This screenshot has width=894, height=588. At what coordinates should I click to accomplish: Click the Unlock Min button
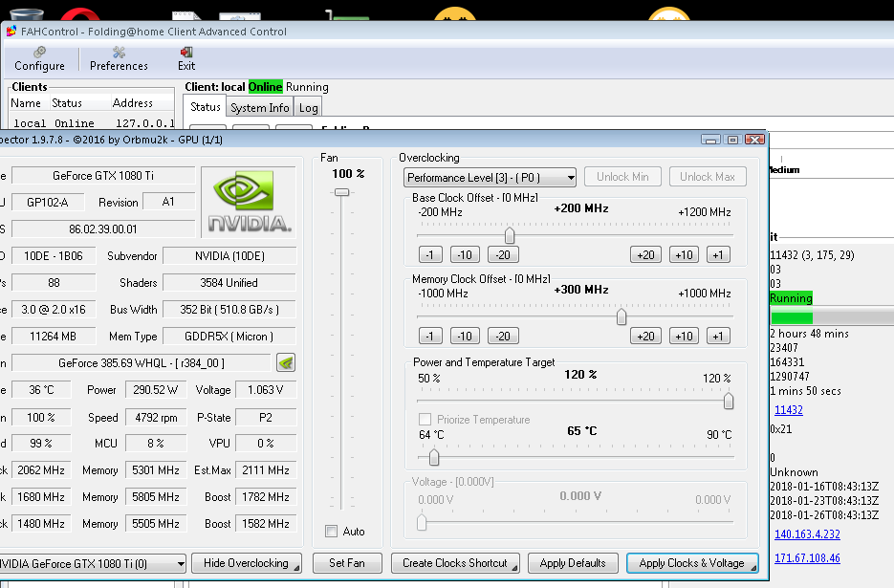point(622,177)
